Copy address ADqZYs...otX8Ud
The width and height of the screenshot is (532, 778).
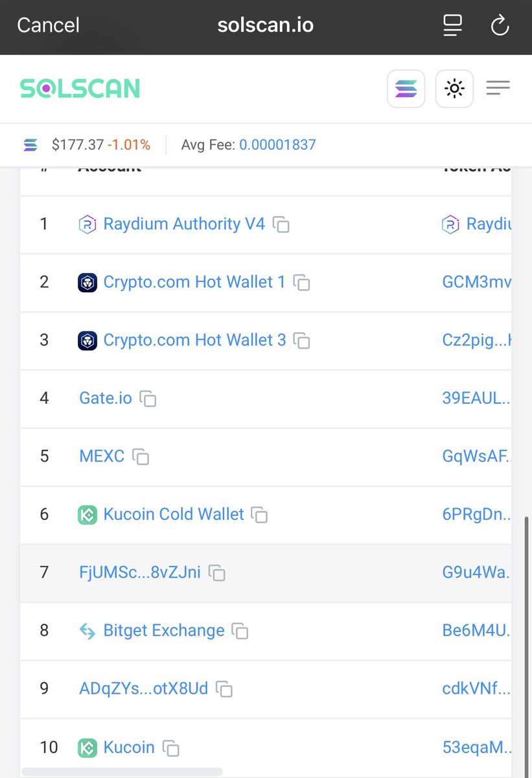click(224, 689)
